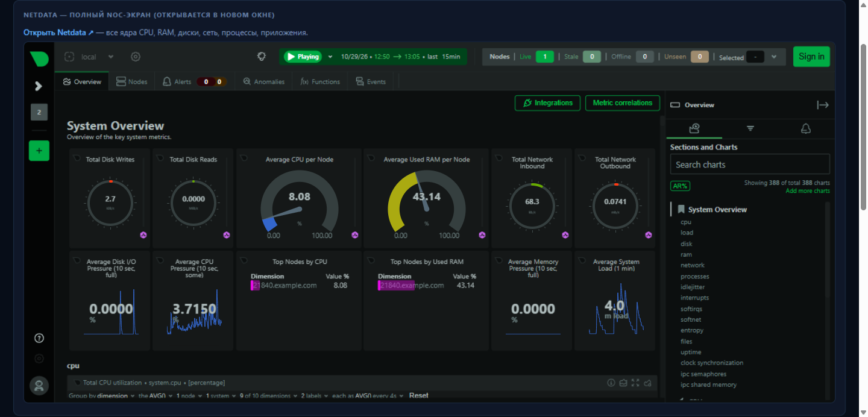The width and height of the screenshot is (868, 417).
Task: Click the Playing button to pause
Action: (303, 57)
